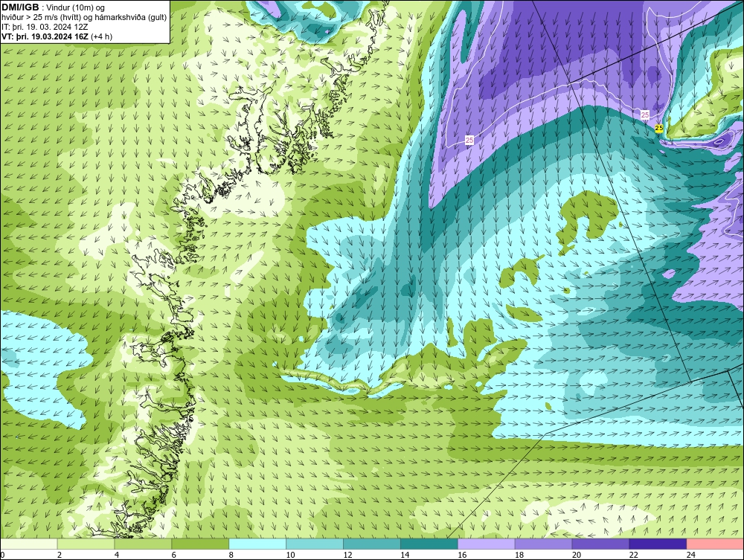The height and width of the screenshot is (560, 744).
Task: Click the 'VT: þri. 19.03.2024 16Z' valid time
Action: (45, 36)
